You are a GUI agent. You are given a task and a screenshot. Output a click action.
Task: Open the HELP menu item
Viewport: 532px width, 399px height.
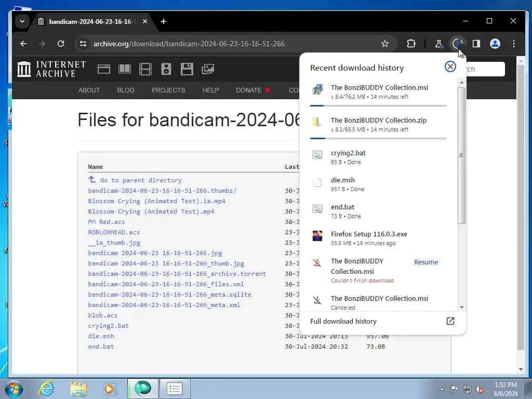tap(210, 90)
